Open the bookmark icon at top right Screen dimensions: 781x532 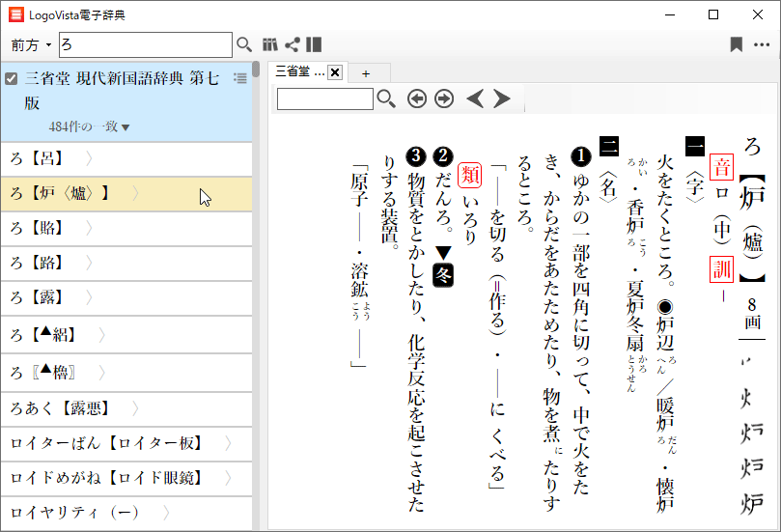coord(736,44)
